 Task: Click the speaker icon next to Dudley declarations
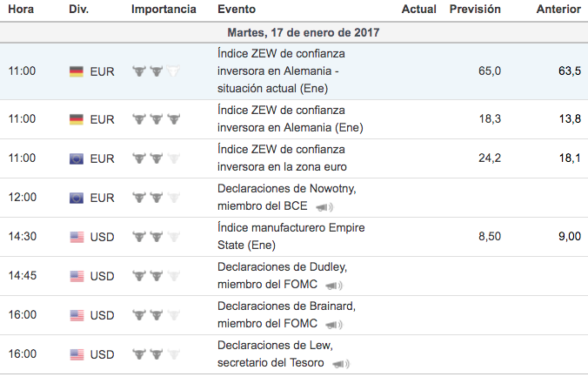point(335,286)
